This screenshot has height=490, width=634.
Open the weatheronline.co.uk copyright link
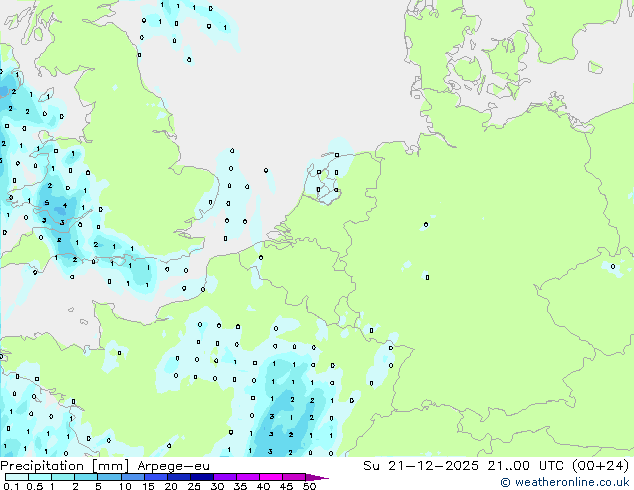pos(564,482)
